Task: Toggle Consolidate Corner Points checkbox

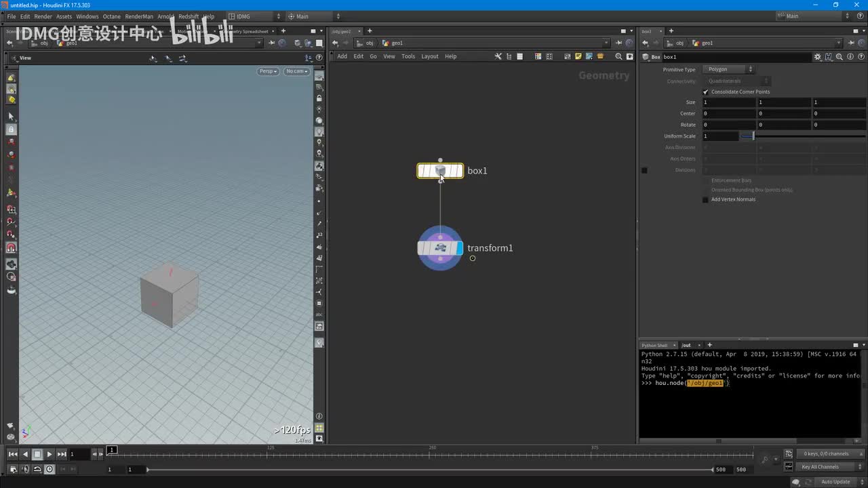Action: (x=705, y=91)
